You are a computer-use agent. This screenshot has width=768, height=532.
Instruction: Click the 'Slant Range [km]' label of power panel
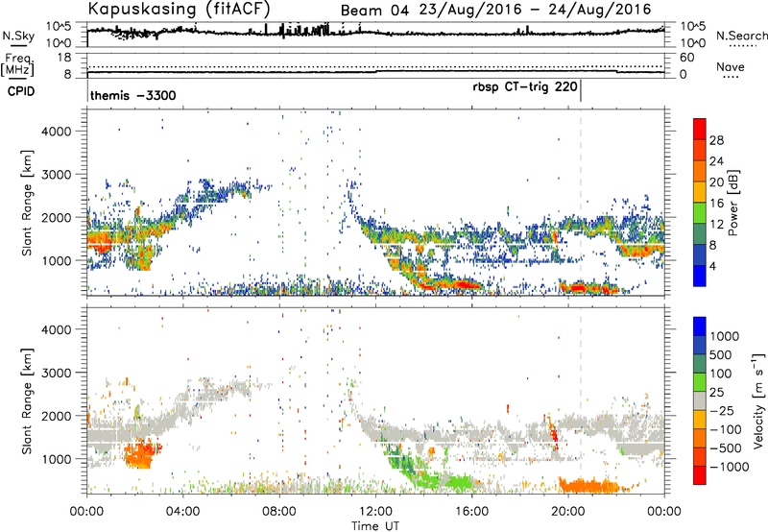27,203
